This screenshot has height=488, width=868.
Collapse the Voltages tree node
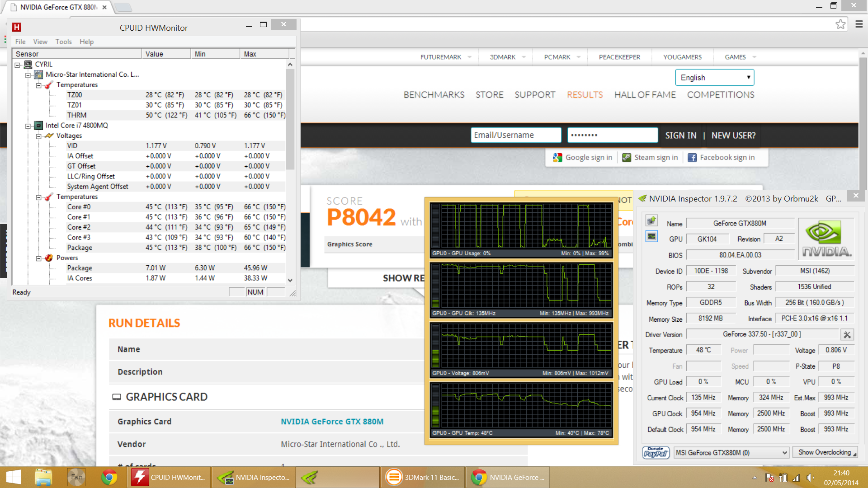39,136
